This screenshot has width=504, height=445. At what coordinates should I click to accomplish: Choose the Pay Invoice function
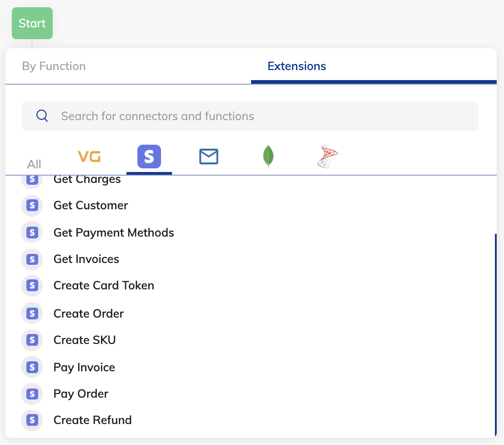tap(84, 368)
